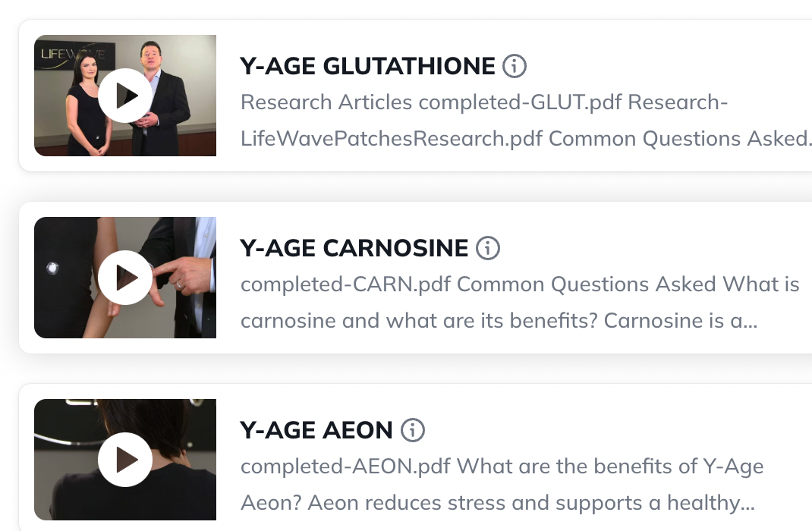Click white patch on arm in Carnosine thumbnail
This screenshot has height=531, width=812.
pos(52,267)
